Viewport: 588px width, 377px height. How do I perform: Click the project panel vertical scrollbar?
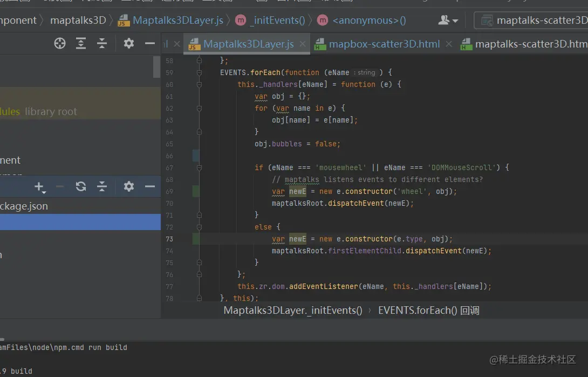pos(157,67)
